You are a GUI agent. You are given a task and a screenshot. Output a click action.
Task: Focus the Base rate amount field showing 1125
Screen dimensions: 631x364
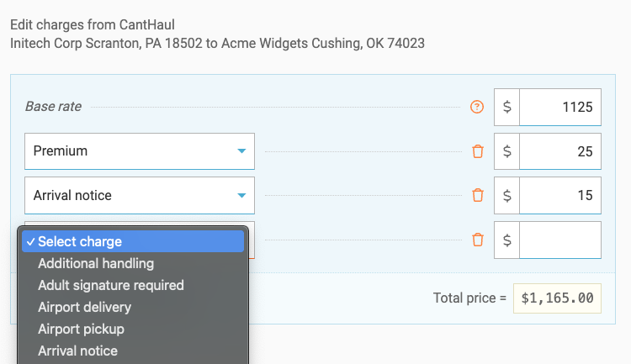tap(559, 107)
